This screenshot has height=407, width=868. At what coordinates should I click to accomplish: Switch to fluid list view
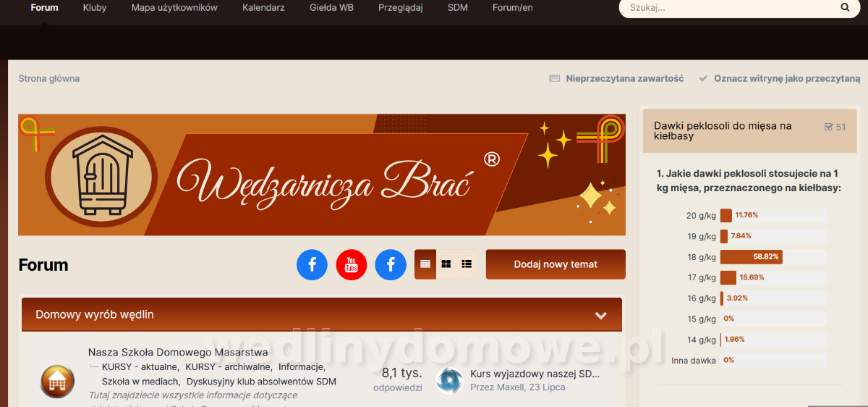[x=467, y=264]
